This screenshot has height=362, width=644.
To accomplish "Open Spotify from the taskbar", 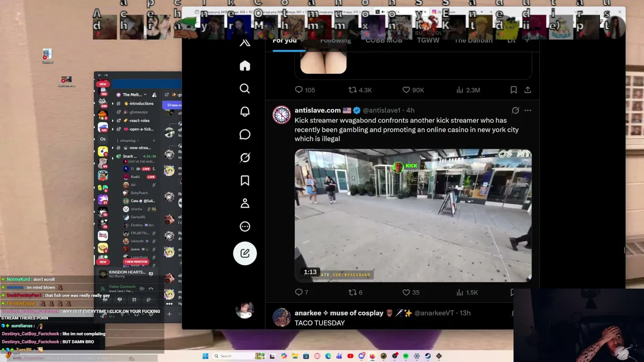I will point(406,356).
